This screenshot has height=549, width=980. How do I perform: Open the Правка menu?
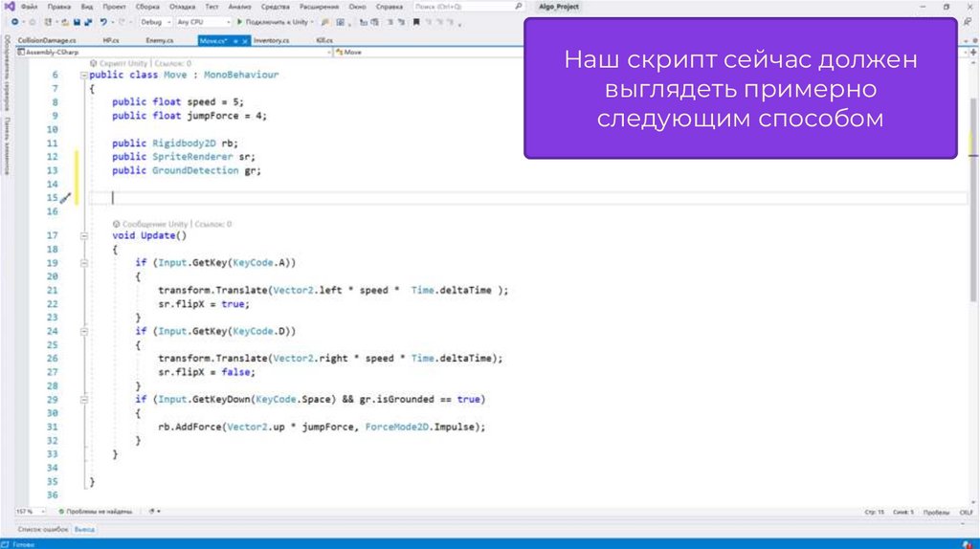pyautogui.click(x=58, y=7)
